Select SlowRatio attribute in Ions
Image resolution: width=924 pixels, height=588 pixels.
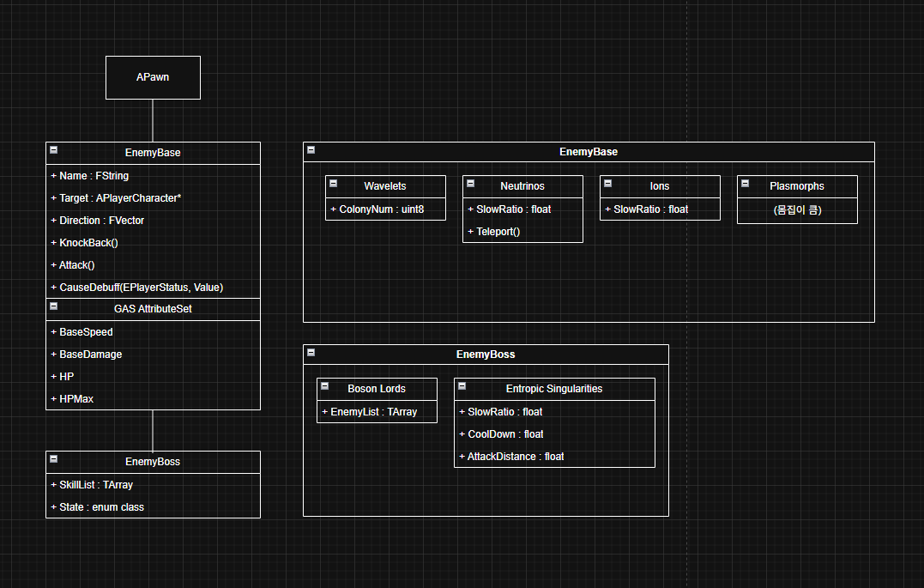click(660, 209)
